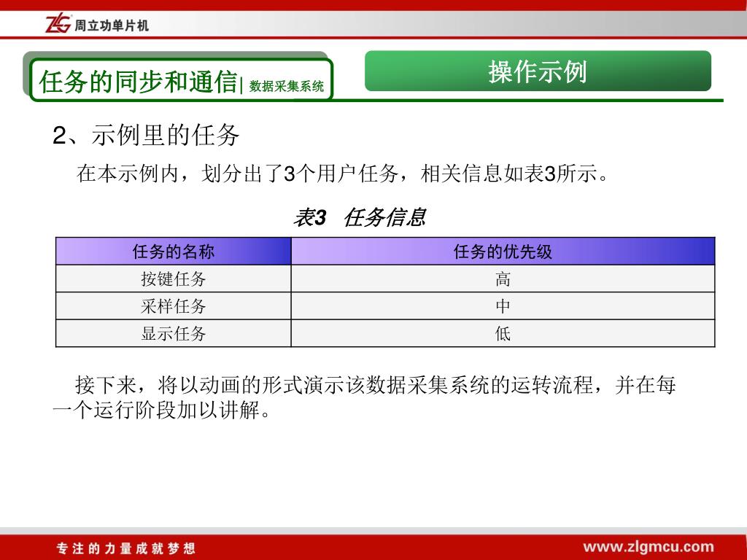747x560 pixels.
Task: Click the 数据采集系统 subtitle
Action: (286, 86)
